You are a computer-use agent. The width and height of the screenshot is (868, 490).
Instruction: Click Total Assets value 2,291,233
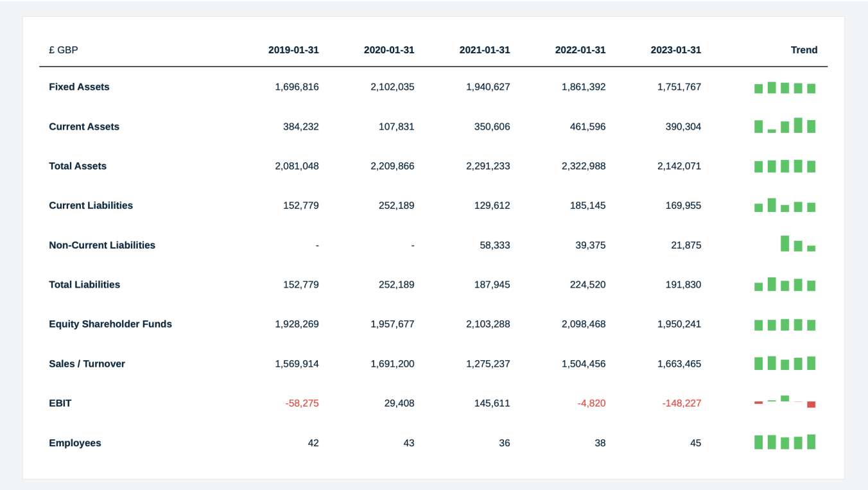488,166
